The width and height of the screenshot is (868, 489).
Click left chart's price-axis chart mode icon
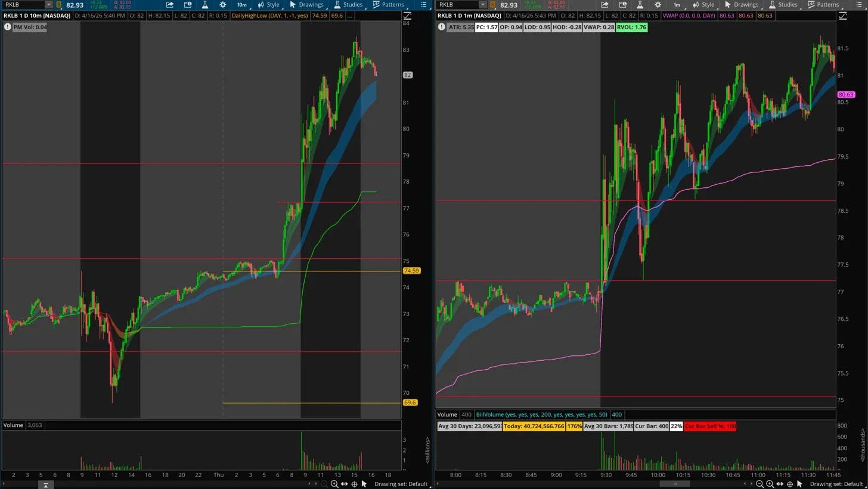coord(408,16)
